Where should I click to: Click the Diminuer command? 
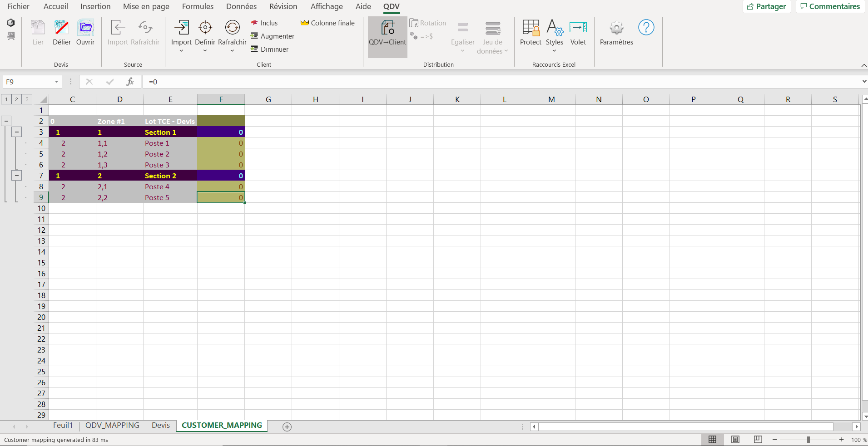point(270,49)
